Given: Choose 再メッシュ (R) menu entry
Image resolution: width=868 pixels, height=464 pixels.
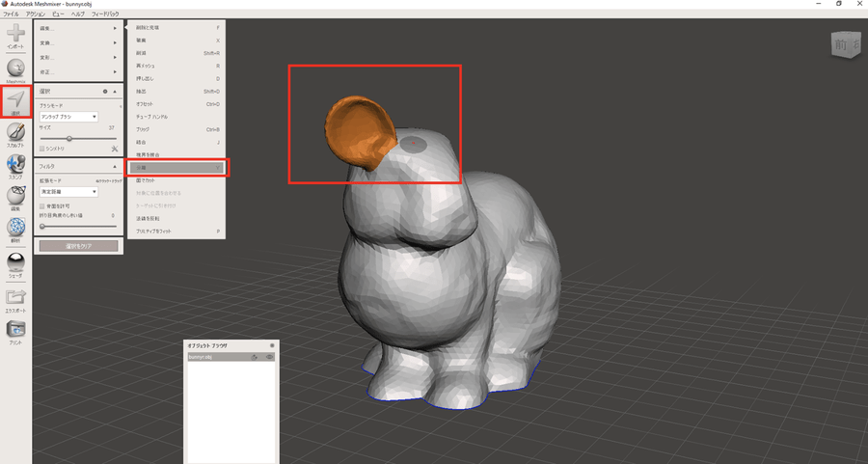Looking at the screenshot, I should tap(176, 66).
